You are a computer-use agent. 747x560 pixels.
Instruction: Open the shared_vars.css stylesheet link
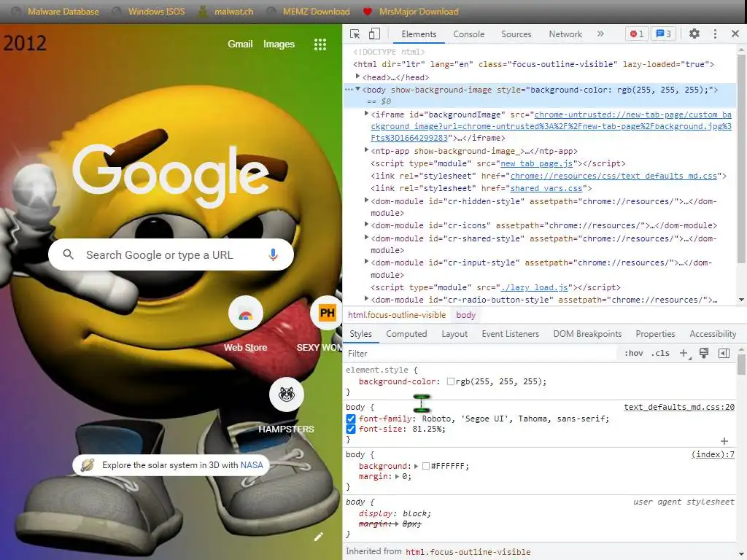(546, 188)
